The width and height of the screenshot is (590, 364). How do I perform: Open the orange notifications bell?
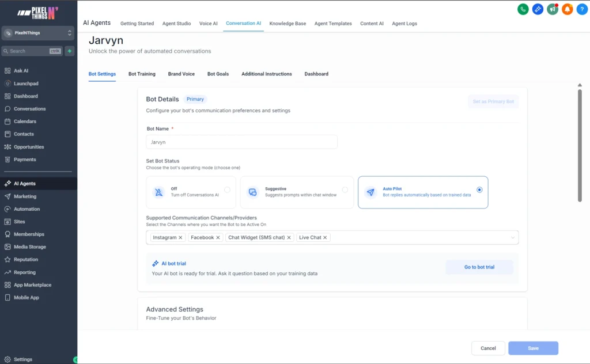[567, 9]
